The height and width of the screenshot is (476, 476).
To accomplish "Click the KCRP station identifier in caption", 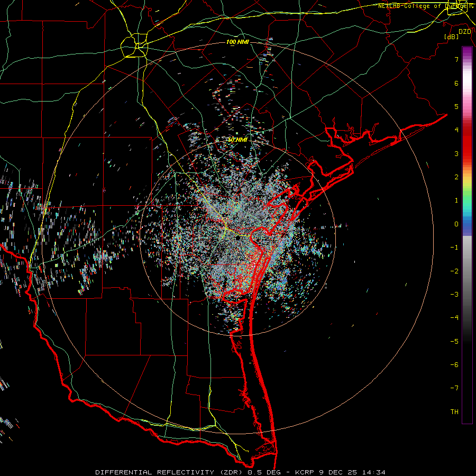I will [x=304, y=472].
